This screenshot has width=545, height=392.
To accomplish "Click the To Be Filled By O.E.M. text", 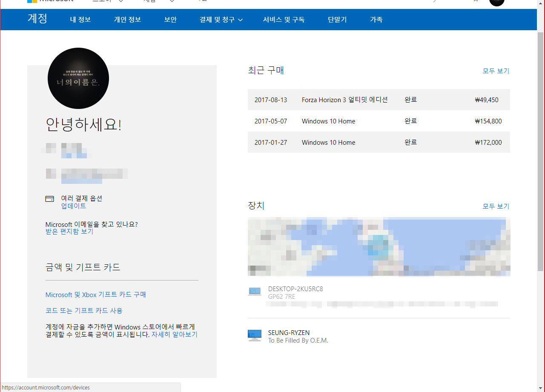I will [298, 340].
